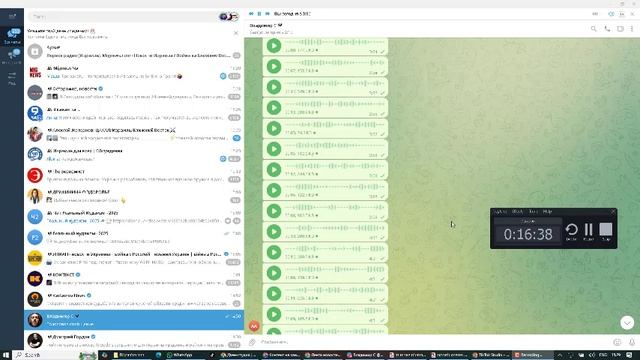Open Effects menu in recorder widget
640x360 pixels.
click(x=517, y=211)
